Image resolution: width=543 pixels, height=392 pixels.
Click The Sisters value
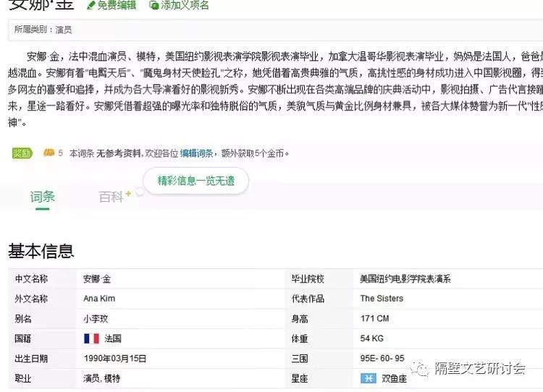[x=382, y=299]
